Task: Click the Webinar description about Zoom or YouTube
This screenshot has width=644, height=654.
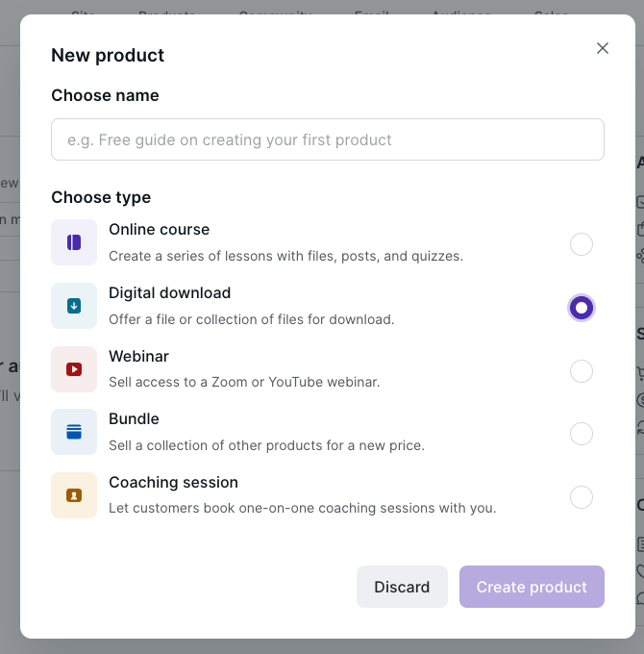Action: click(244, 382)
